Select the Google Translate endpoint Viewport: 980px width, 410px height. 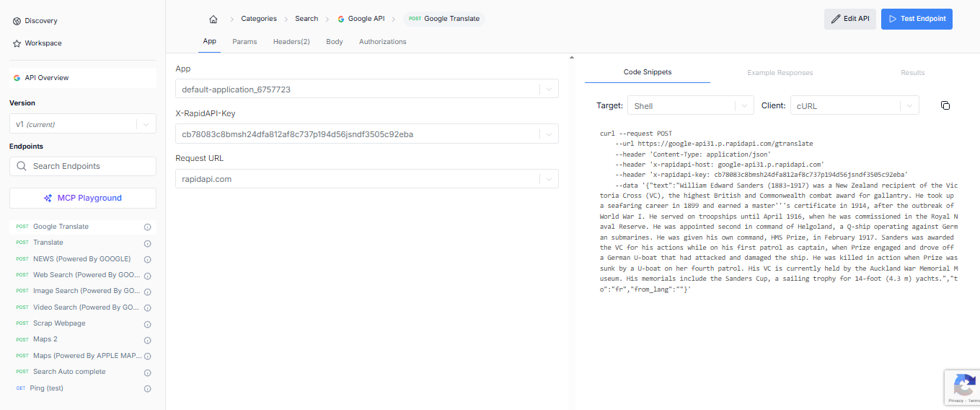[x=82, y=227]
